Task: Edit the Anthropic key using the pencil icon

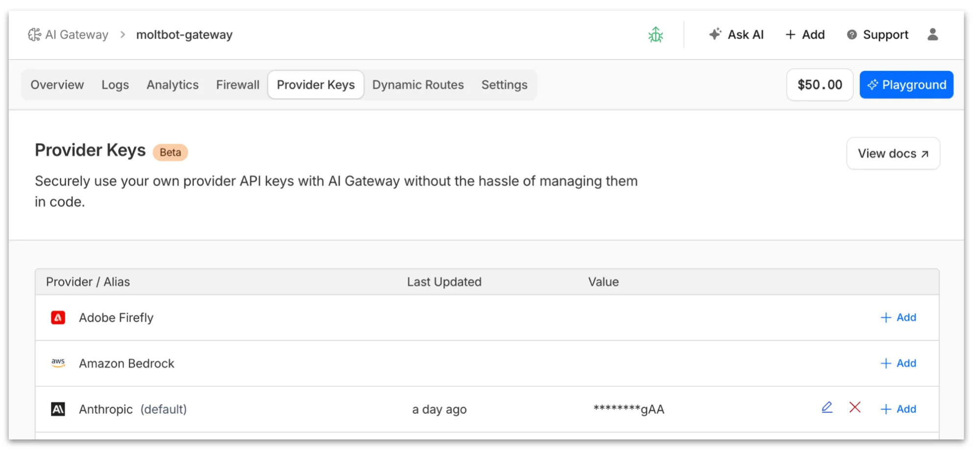Action: pyautogui.click(x=827, y=407)
